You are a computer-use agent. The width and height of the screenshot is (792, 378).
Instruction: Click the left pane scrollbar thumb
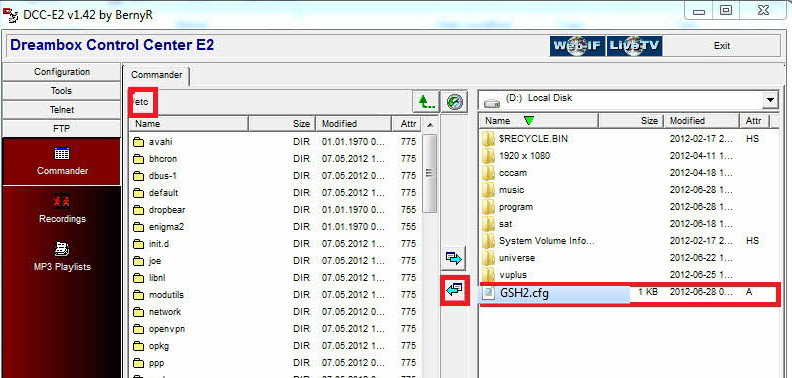click(430, 173)
